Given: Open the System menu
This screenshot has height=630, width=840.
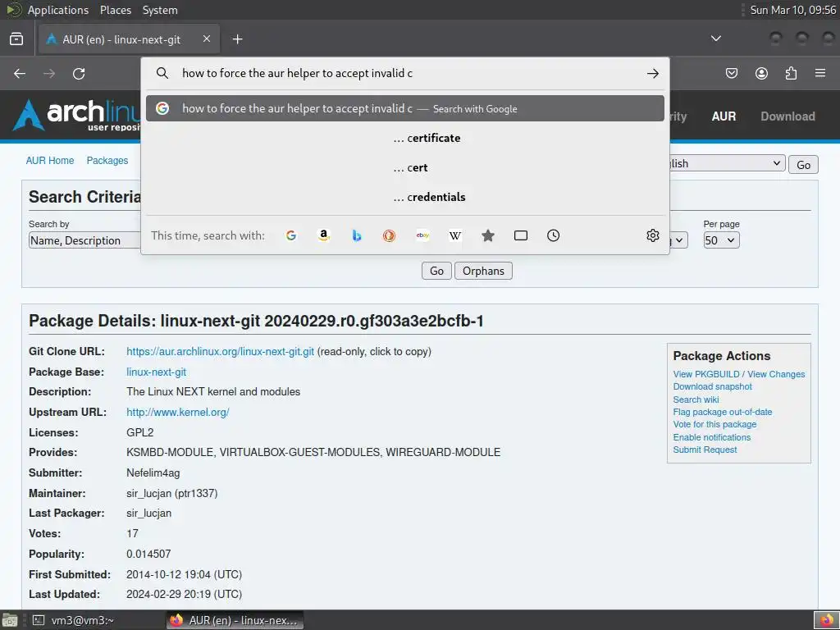Looking at the screenshot, I should [160, 10].
